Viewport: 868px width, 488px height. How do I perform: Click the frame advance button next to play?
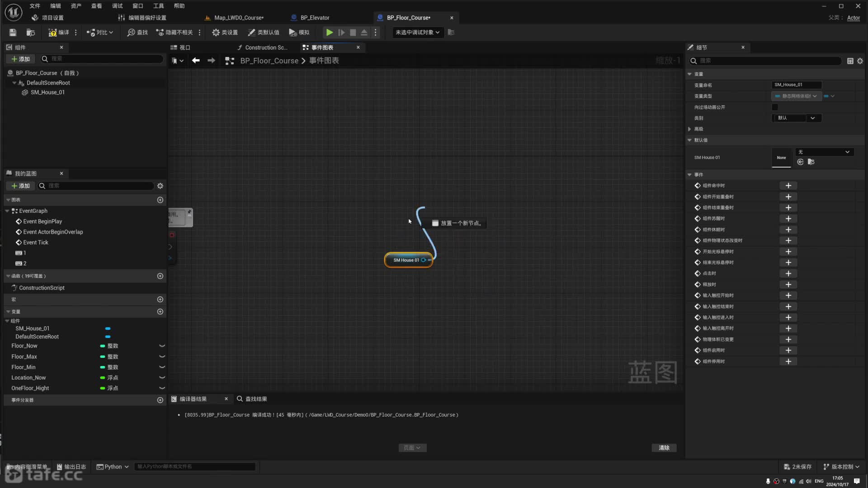341,32
